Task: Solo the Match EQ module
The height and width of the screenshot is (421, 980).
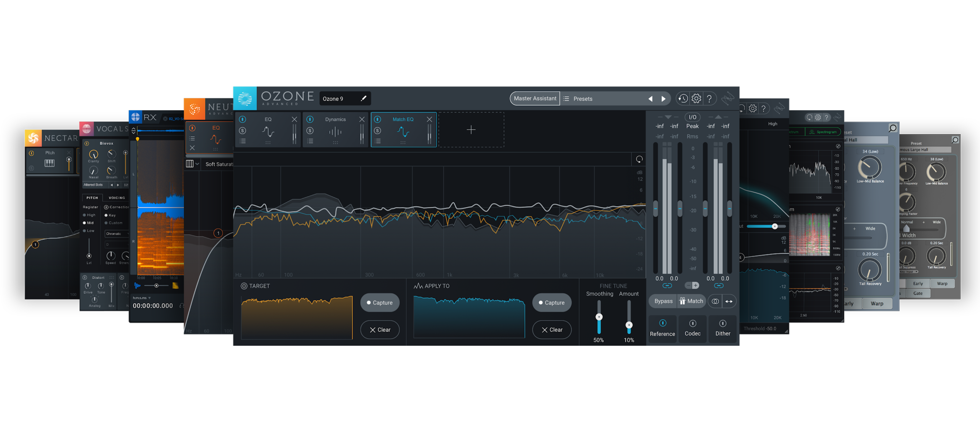Action: point(377,131)
